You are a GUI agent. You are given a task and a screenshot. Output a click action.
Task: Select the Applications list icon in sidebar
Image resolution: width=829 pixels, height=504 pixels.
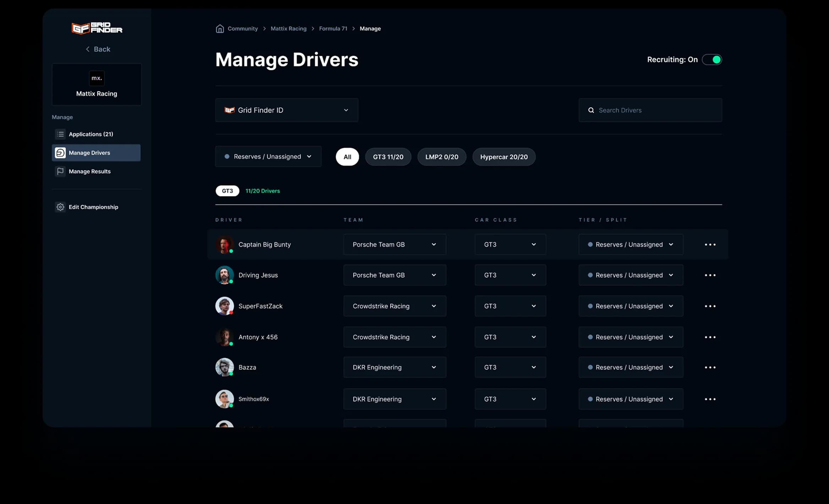tap(60, 134)
